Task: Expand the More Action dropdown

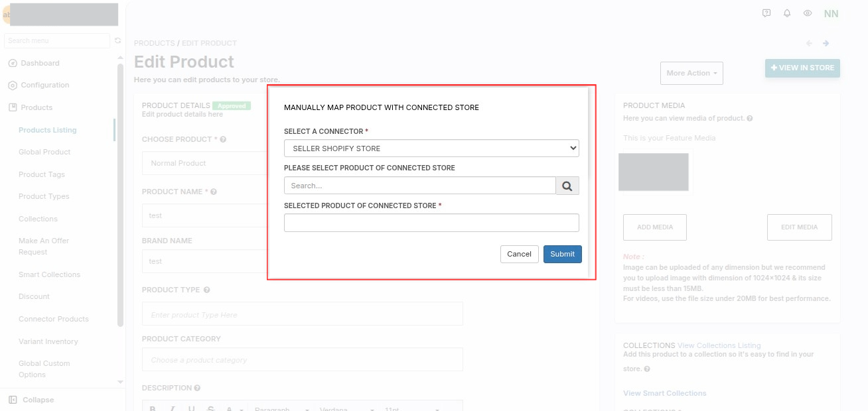Action: click(691, 73)
